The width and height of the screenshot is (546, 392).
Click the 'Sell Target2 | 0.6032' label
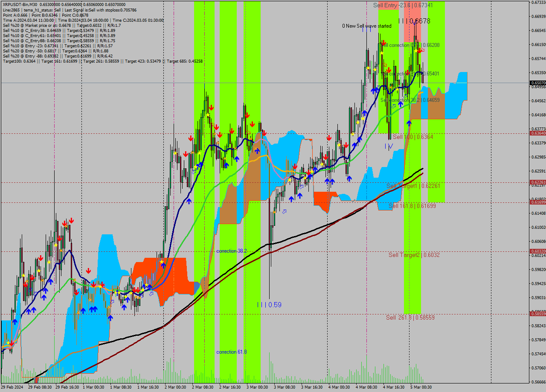[x=414, y=255]
